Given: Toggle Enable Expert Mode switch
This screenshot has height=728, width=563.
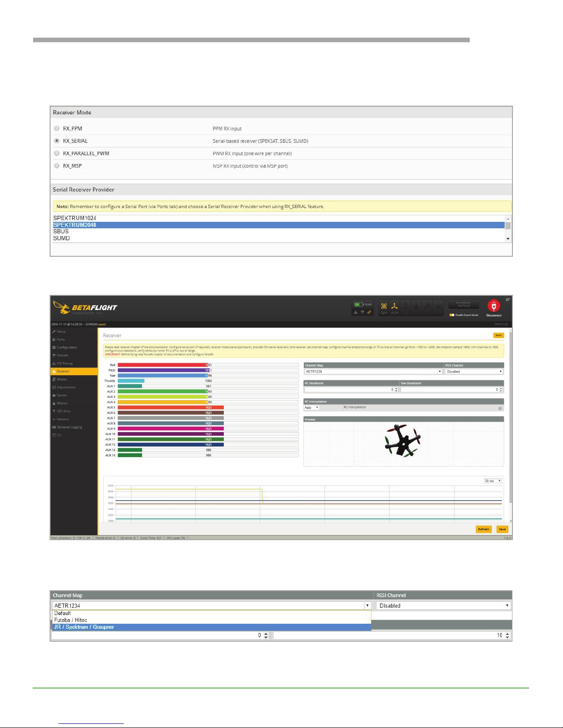Looking at the screenshot, I should coord(452,315).
